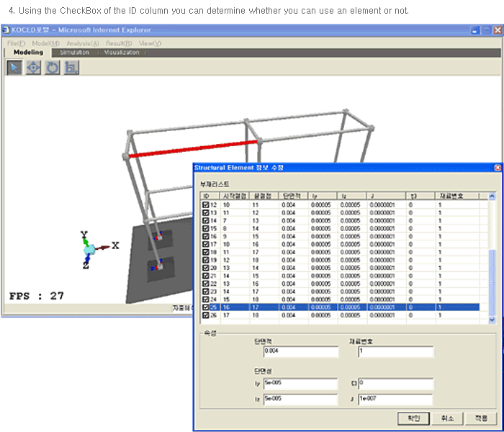Activate the pan/move view tool
This screenshot has width=504, height=432.
33,68
